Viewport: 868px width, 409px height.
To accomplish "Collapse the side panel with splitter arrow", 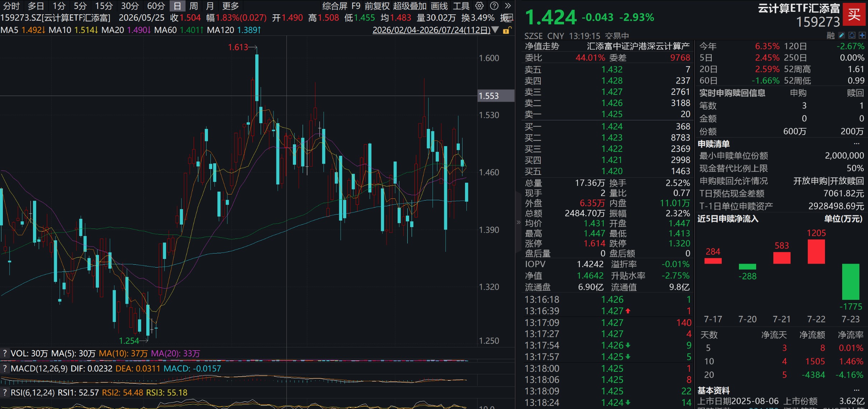I will tap(518, 222).
